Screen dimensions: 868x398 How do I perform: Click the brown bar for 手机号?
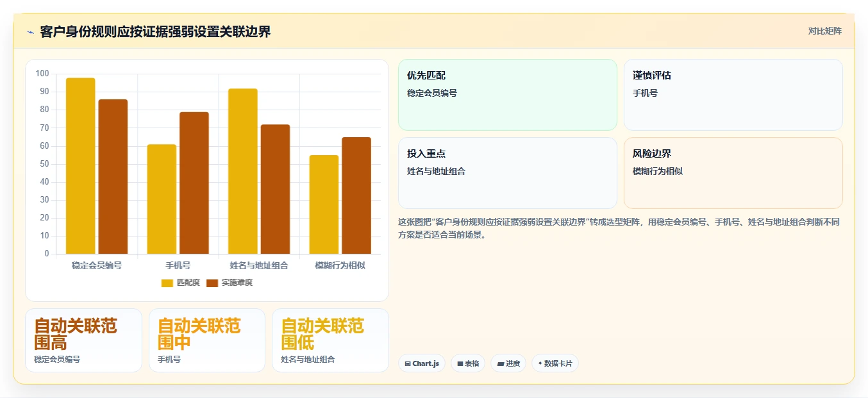coord(194,183)
